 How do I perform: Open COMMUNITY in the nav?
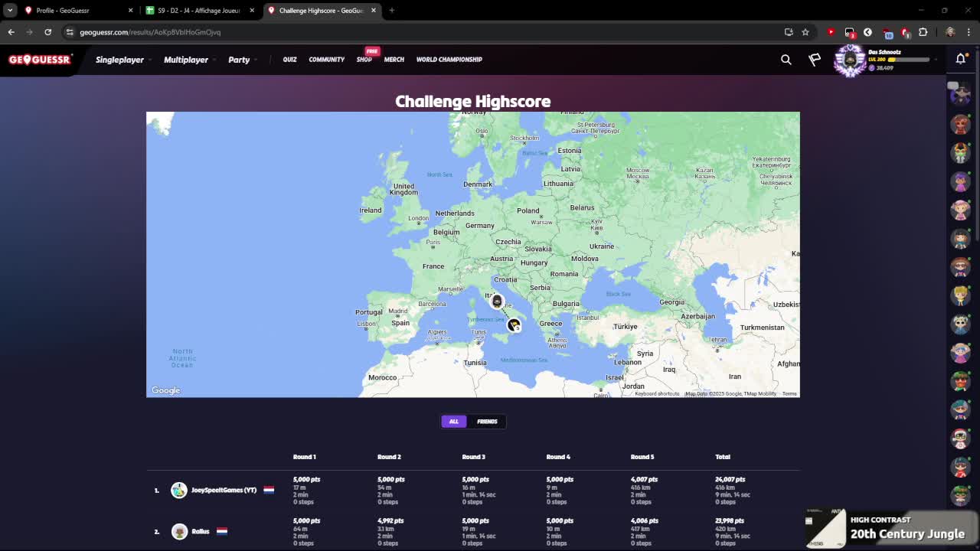327,60
